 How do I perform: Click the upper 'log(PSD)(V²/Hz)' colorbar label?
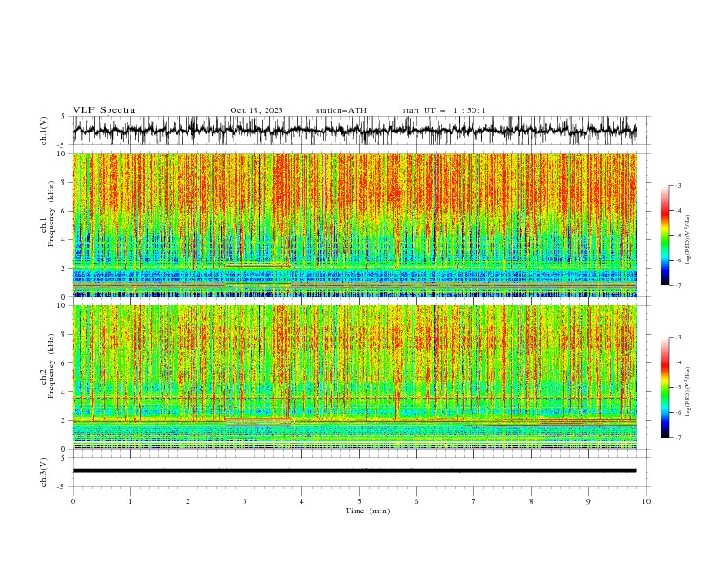point(688,240)
